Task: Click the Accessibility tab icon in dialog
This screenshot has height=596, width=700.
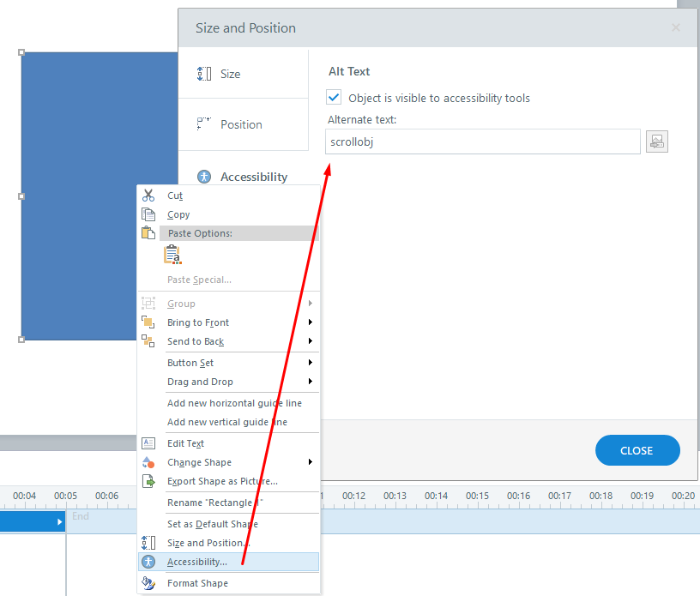Action: pos(204,177)
